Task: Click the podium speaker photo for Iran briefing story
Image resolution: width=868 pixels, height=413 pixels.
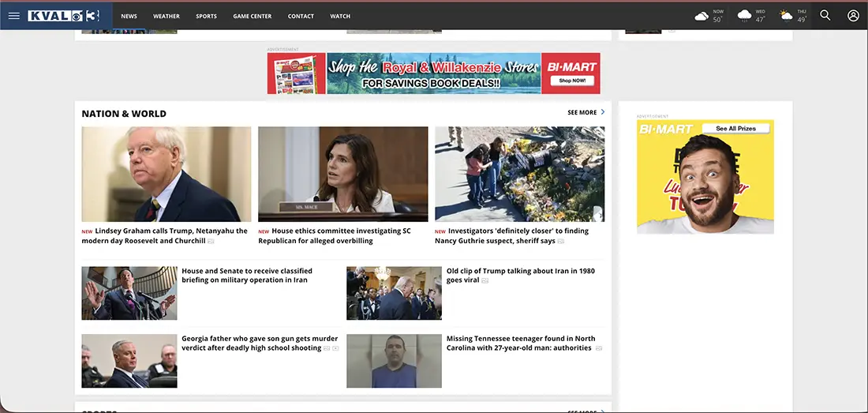Action: (129, 294)
